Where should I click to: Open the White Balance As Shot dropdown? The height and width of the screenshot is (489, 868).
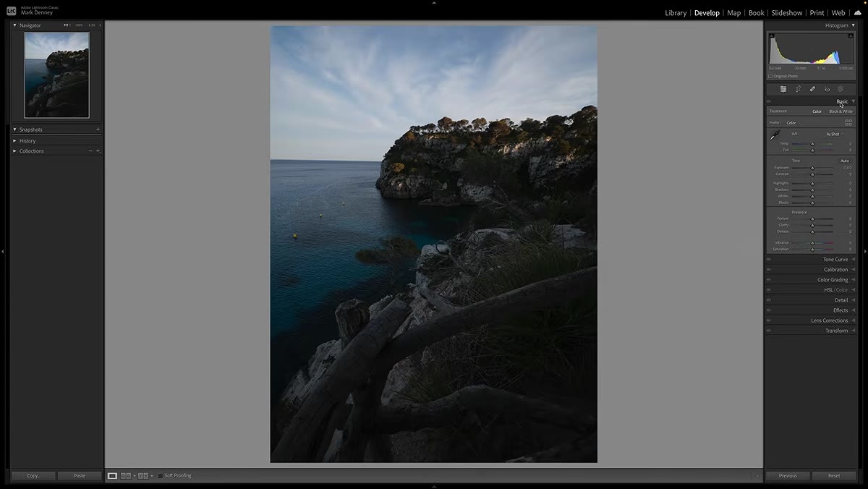(x=835, y=135)
